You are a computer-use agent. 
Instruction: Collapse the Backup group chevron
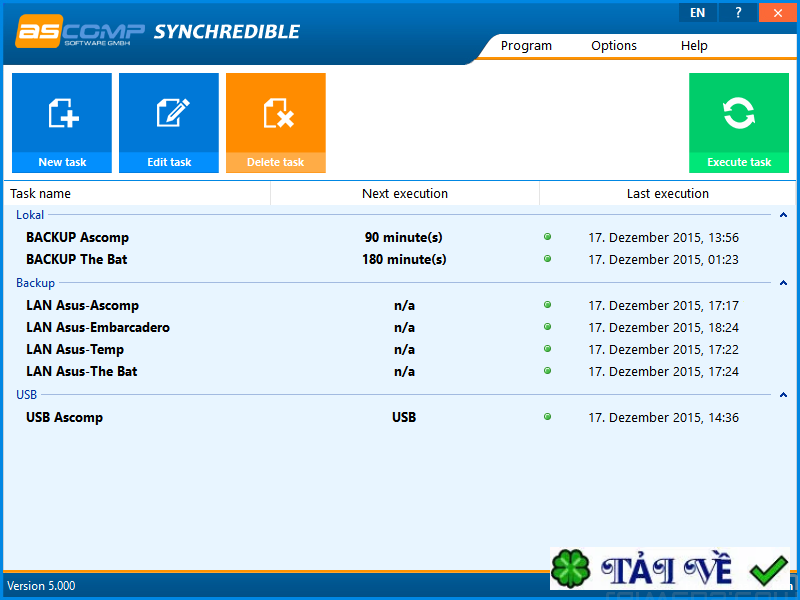[x=783, y=282]
